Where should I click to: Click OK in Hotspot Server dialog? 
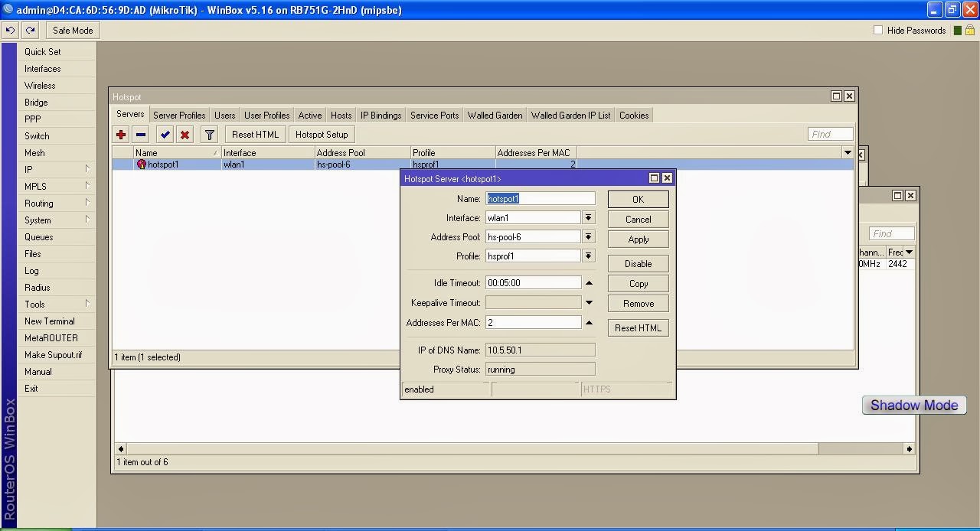pyautogui.click(x=638, y=199)
